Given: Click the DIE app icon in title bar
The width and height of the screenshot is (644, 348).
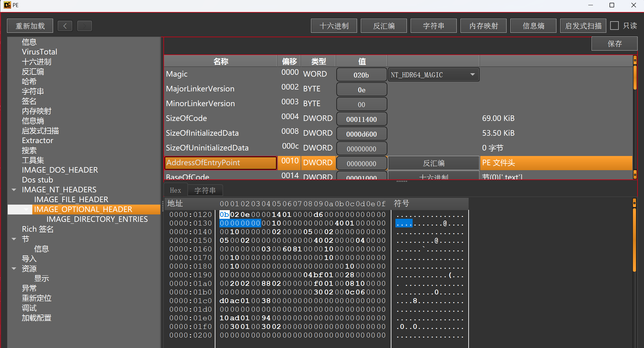Looking at the screenshot, I should pyautogui.click(x=7, y=5).
